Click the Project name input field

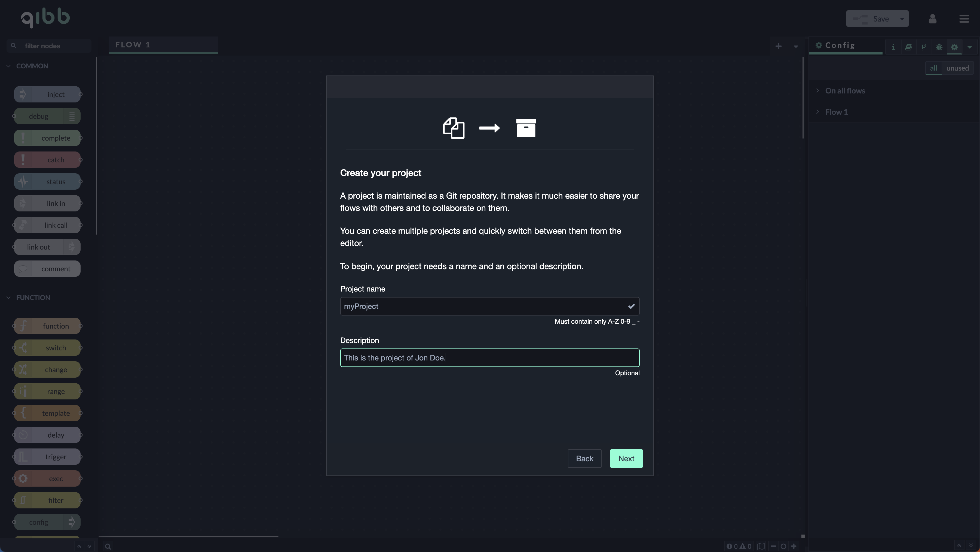[483, 306]
